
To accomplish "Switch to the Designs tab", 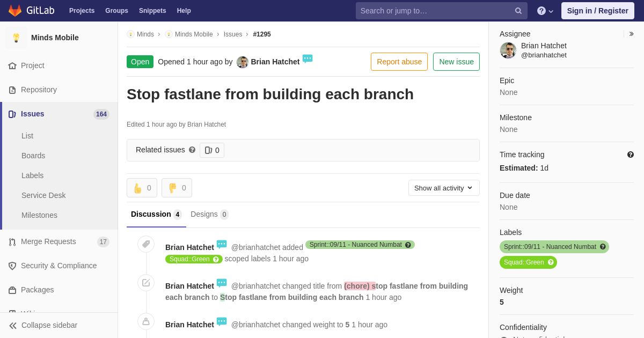I will pyautogui.click(x=209, y=214).
